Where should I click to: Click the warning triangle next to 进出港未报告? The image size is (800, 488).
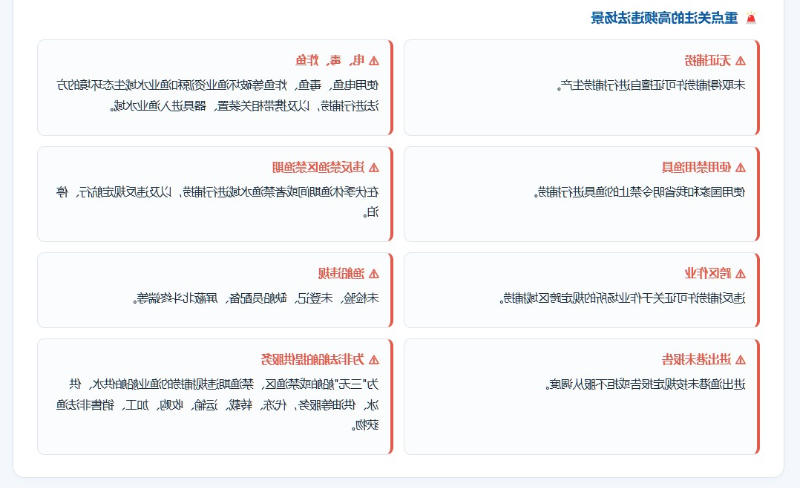pos(740,359)
